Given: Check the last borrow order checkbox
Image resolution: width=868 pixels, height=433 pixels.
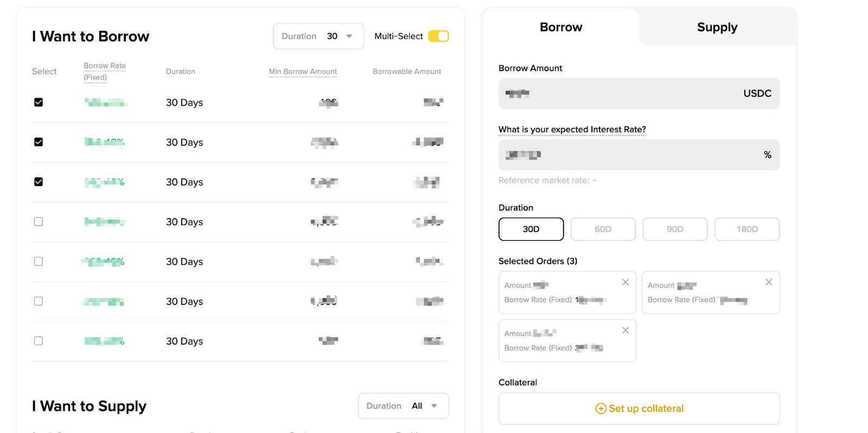Looking at the screenshot, I should pyautogui.click(x=39, y=341).
